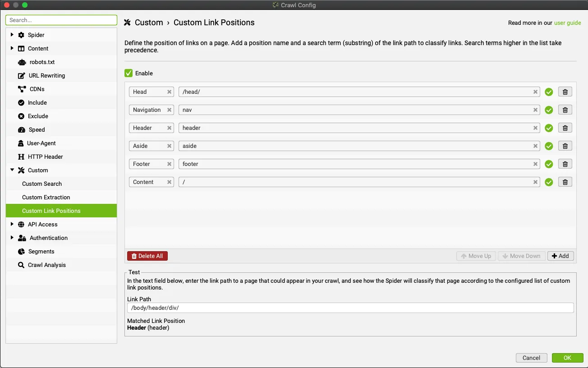The width and height of the screenshot is (588, 368).
Task: Add a new link position row
Action: coord(560,256)
